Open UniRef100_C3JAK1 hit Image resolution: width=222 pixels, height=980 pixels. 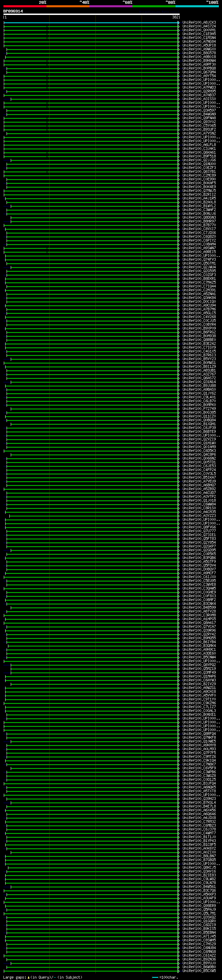pyautogui.click(x=199, y=149)
